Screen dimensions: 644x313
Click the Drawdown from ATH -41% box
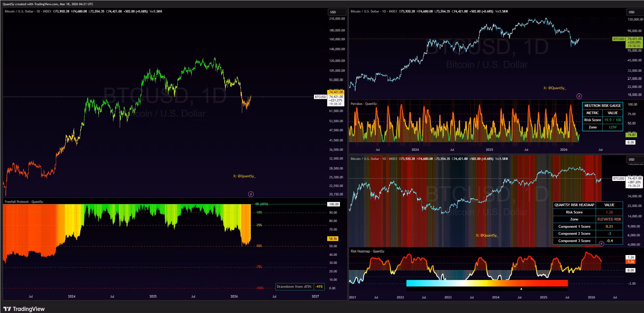click(x=300, y=286)
